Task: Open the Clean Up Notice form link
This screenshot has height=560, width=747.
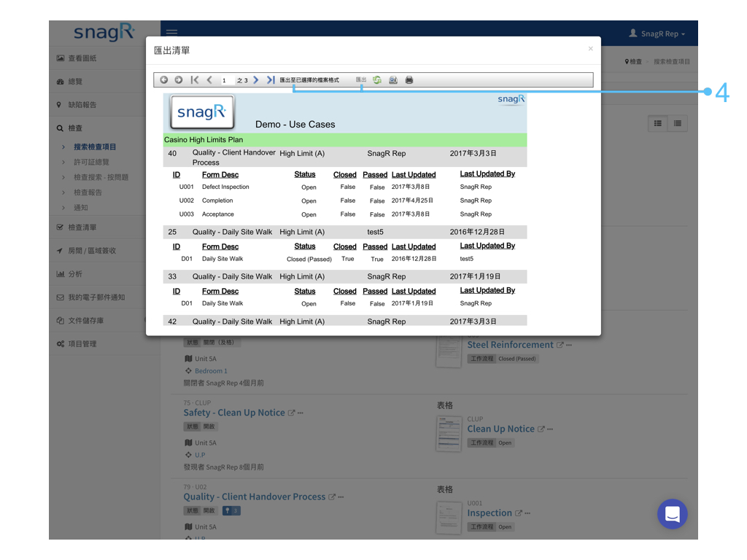Action: click(500, 429)
